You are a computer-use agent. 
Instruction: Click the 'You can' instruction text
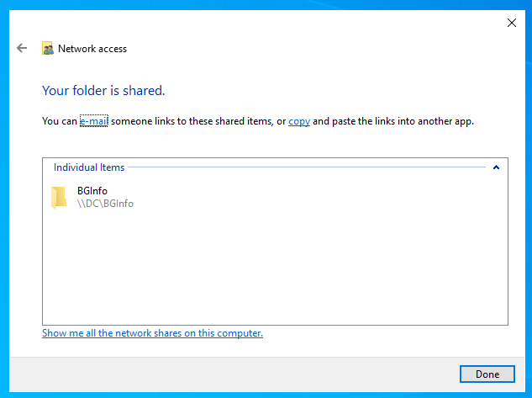[59, 121]
